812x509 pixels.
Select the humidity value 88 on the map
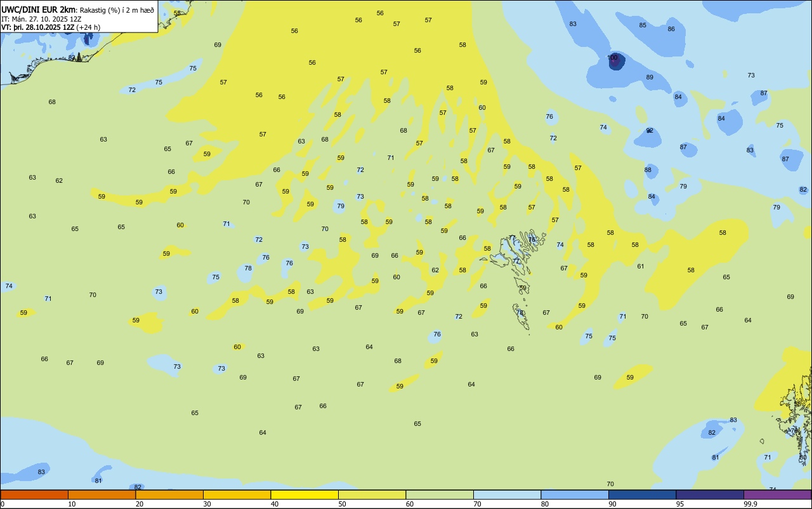click(x=648, y=170)
